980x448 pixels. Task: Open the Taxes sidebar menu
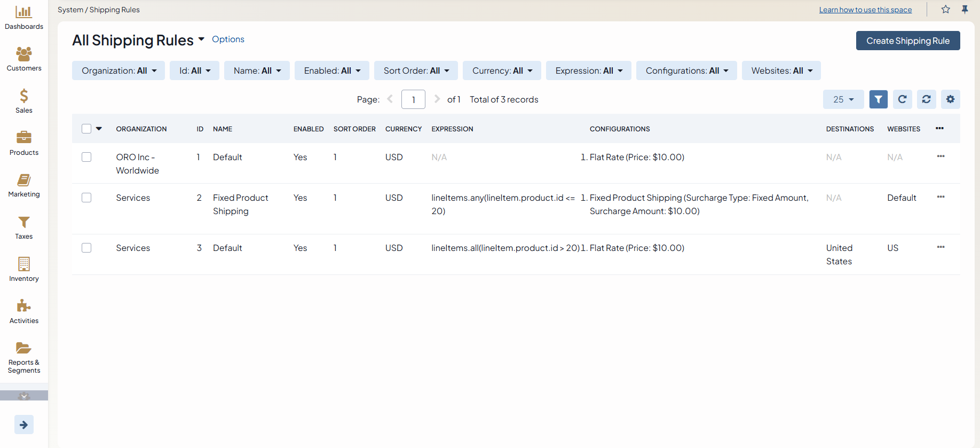pyautogui.click(x=24, y=227)
